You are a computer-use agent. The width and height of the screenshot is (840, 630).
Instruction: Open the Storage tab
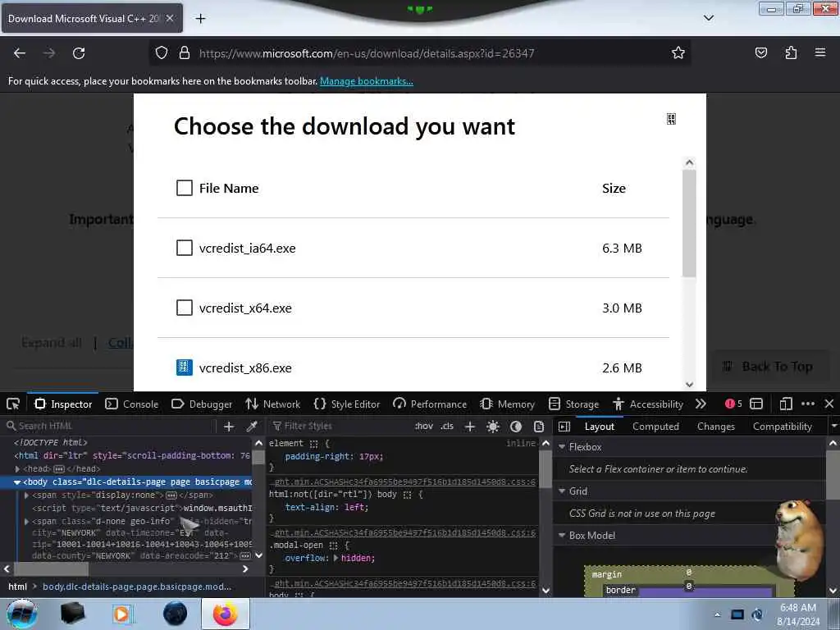click(x=573, y=404)
